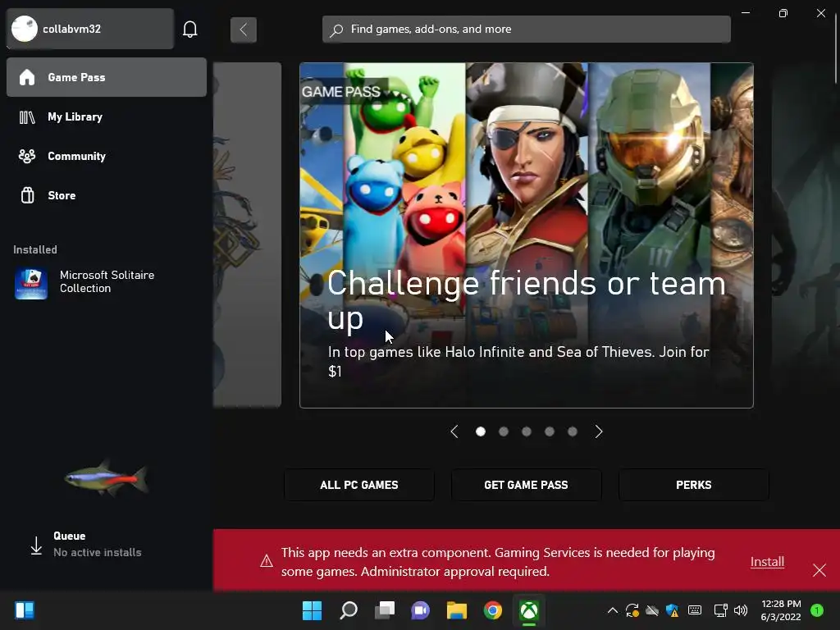The height and width of the screenshot is (630, 840).
Task: Click the sync refresh tray icon
Action: pos(632,610)
